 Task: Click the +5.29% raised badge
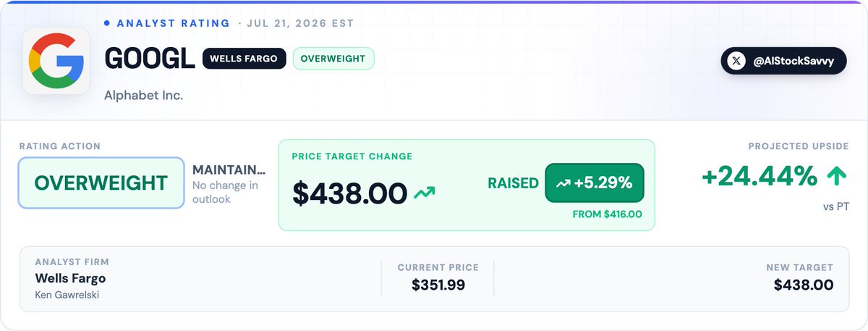[x=594, y=183]
